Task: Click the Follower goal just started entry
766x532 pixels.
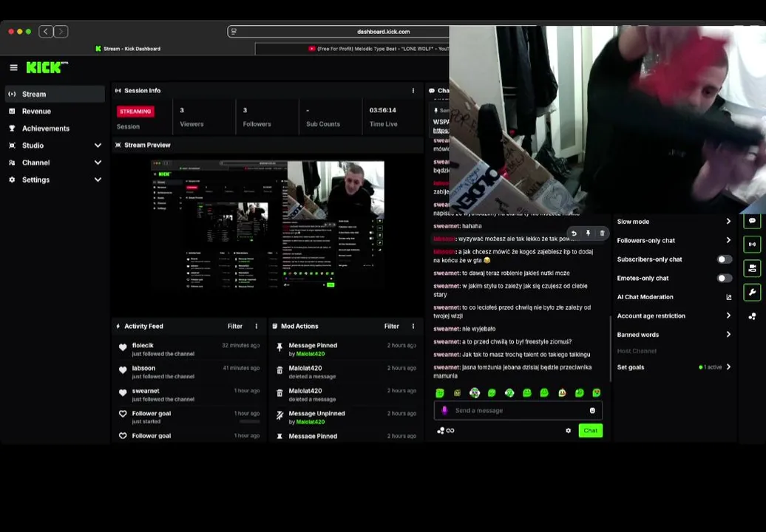Action: [189, 417]
